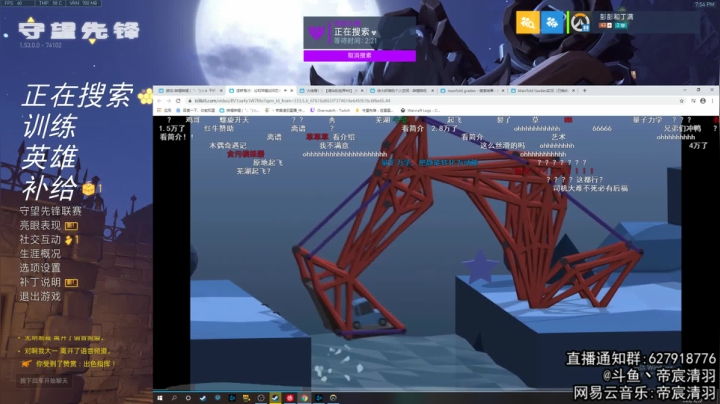Open 守望先锋联赛 menu item
The width and height of the screenshot is (720, 404).
tap(51, 211)
